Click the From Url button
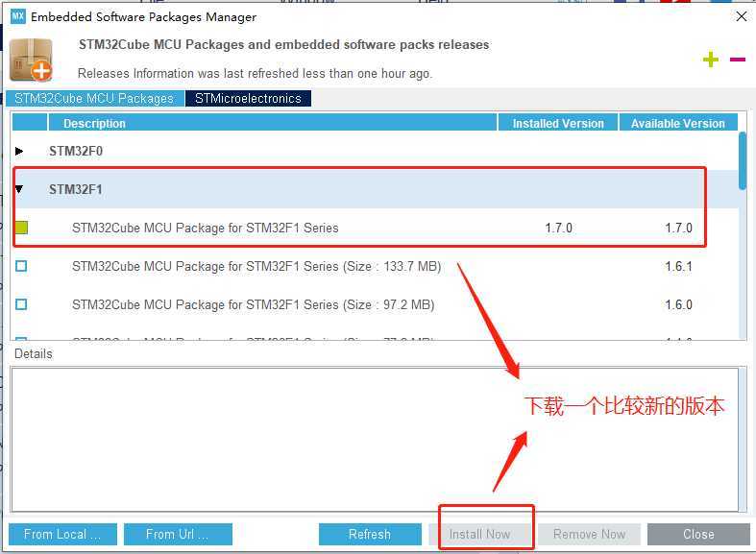756x554 pixels. pos(178,534)
